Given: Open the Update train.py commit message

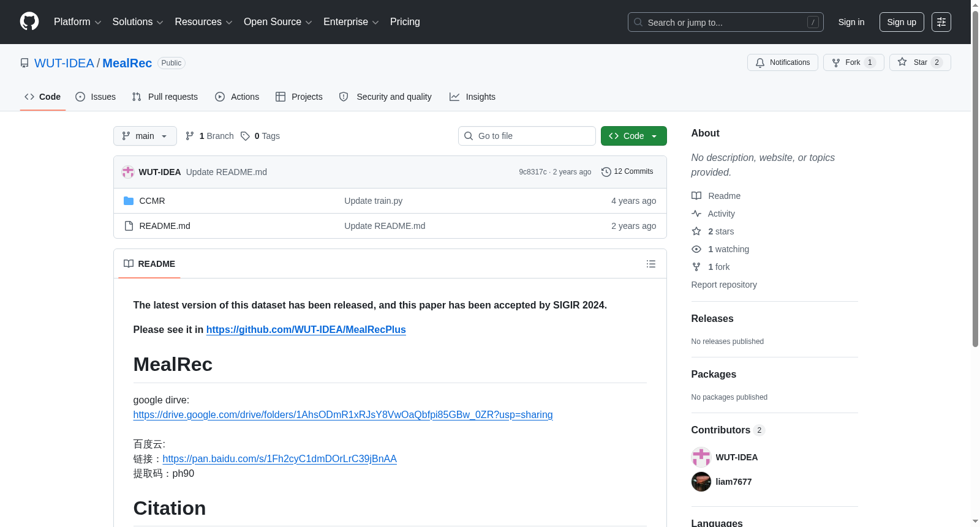Looking at the screenshot, I should pyautogui.click(x=374, y=201).
